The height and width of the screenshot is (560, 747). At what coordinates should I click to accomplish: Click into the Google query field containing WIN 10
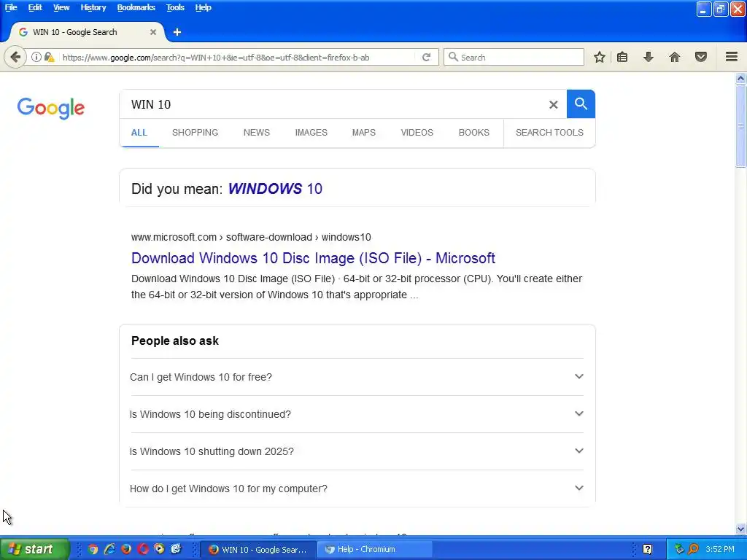coord(333,104)
